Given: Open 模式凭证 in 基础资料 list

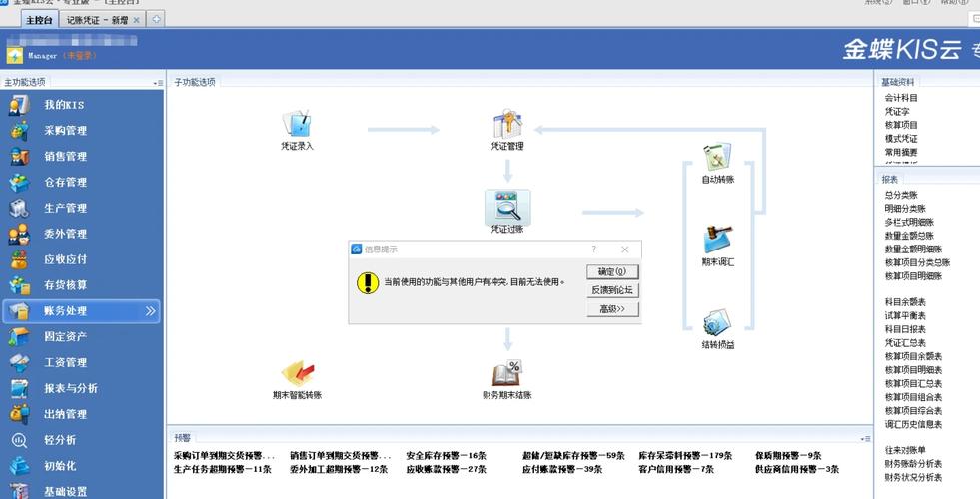Looking at the screenshot, I should [901, 139].
